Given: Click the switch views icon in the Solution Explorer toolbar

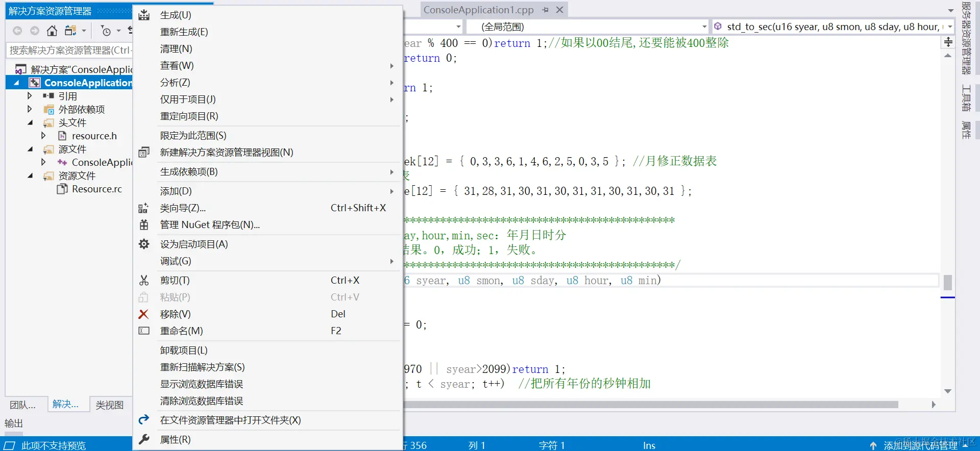Looking at the screenshot, I should coord(71,31).
